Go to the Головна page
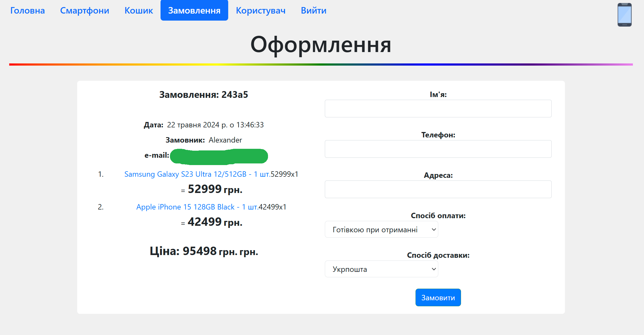Viewport: 644px width, 335px height. 27,10
